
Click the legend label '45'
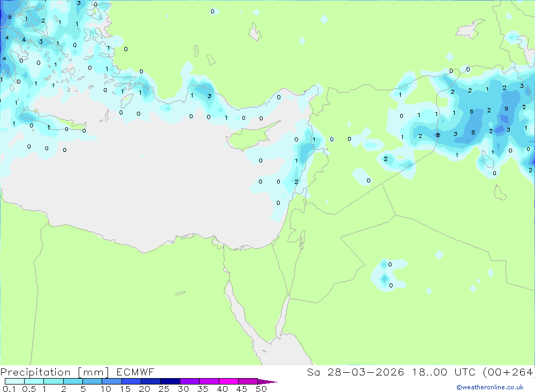point(242,389)
